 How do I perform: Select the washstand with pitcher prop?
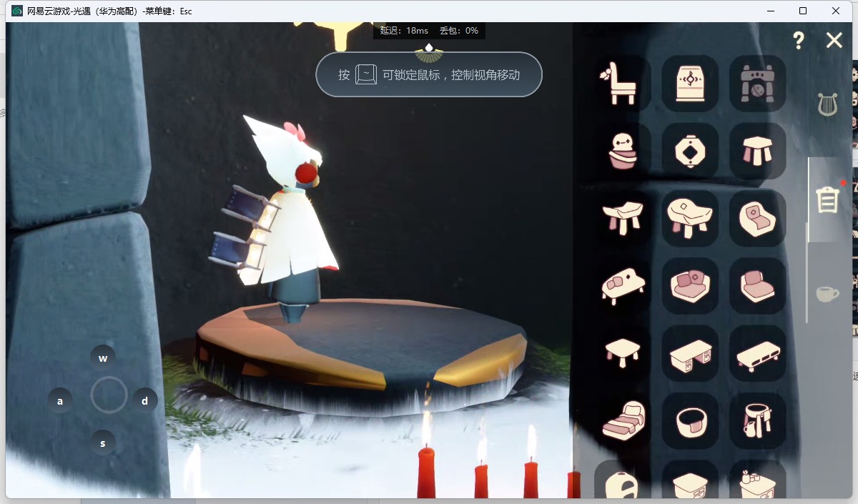point(757,420)
